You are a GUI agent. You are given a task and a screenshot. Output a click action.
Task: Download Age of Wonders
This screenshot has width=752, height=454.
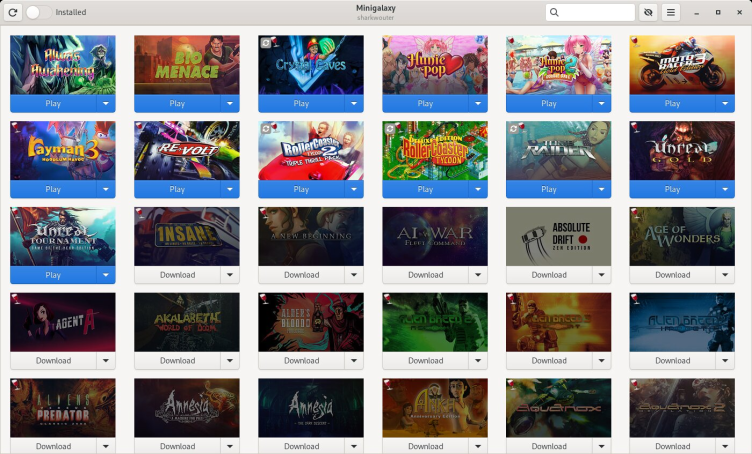[x=672, y=275]
